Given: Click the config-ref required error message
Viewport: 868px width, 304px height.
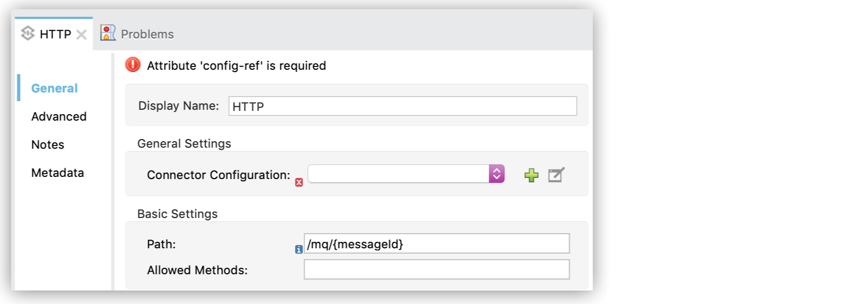Looking at the screenshot, I should pos(236,65).
